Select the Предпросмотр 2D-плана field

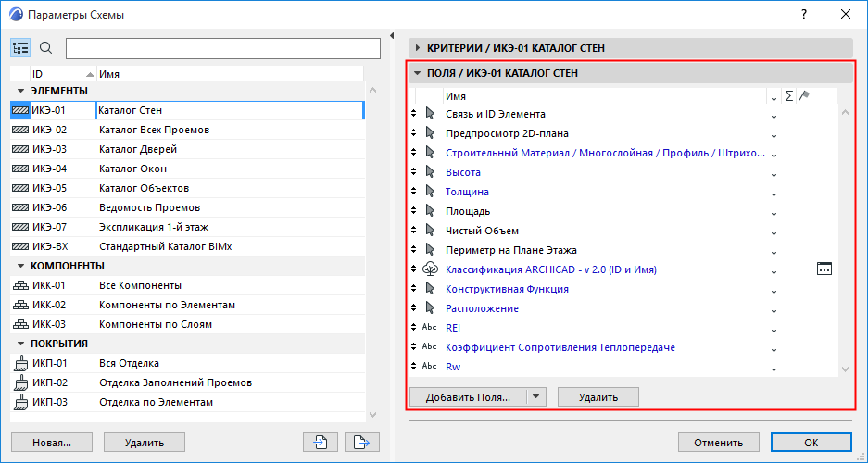pyautogui.click(x=623, y=133)
